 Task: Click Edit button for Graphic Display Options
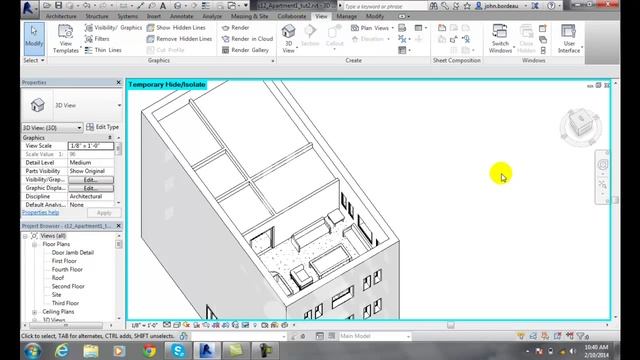point(91,188)
